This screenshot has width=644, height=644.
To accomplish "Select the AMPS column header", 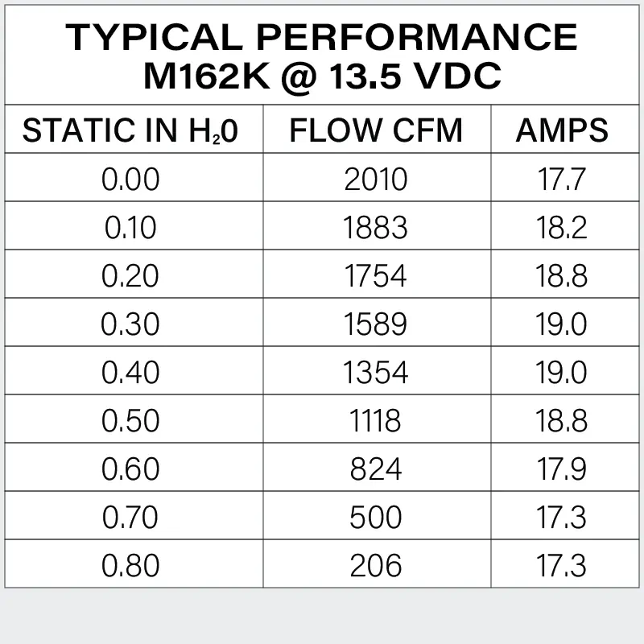I will (x=562, y=130).
